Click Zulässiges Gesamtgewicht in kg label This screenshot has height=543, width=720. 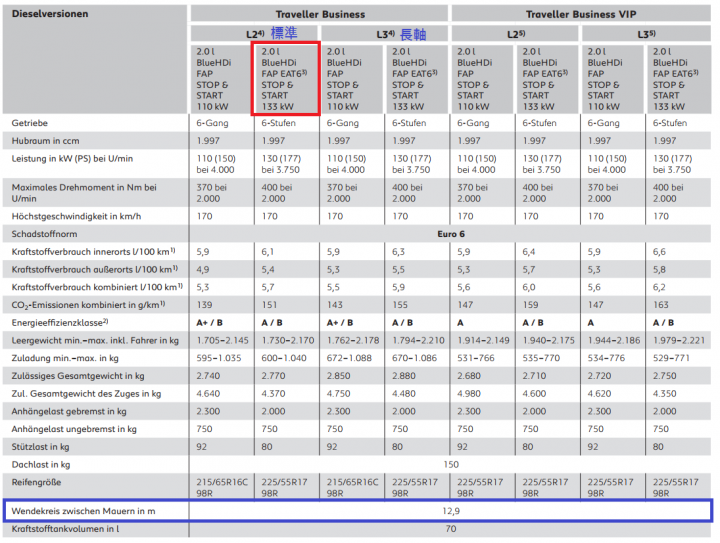click(x=78, y=376)
